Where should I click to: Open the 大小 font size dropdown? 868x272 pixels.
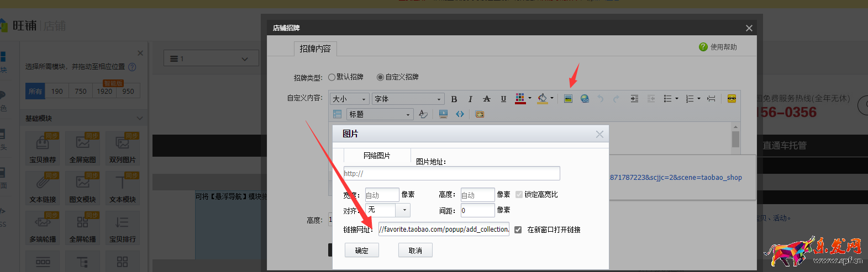350,99
